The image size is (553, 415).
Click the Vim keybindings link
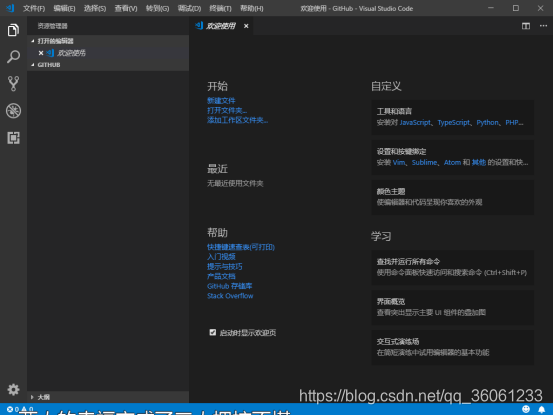(399, 163)
